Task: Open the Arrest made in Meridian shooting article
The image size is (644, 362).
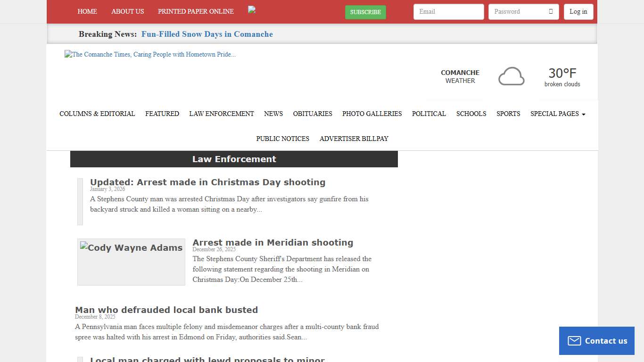Action: [272, 242]
